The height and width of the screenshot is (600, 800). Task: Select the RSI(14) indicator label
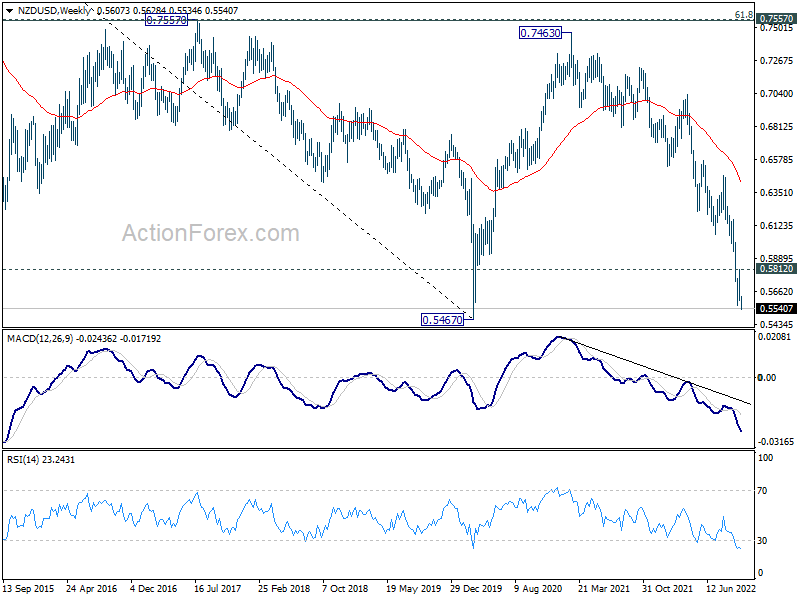[x=23, y=460]
